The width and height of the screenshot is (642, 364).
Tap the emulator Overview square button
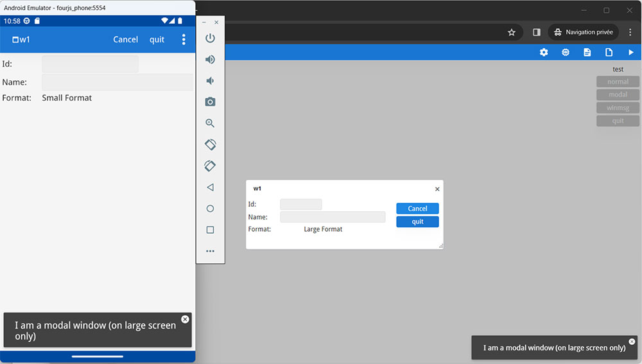click(210, 230)
